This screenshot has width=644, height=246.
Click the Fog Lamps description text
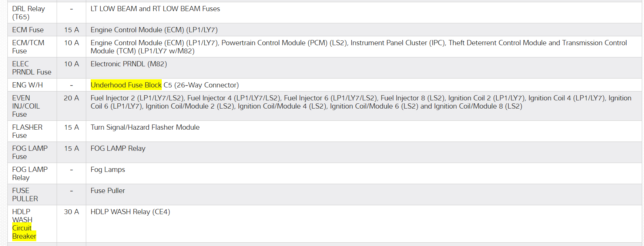tap(108, 170)
